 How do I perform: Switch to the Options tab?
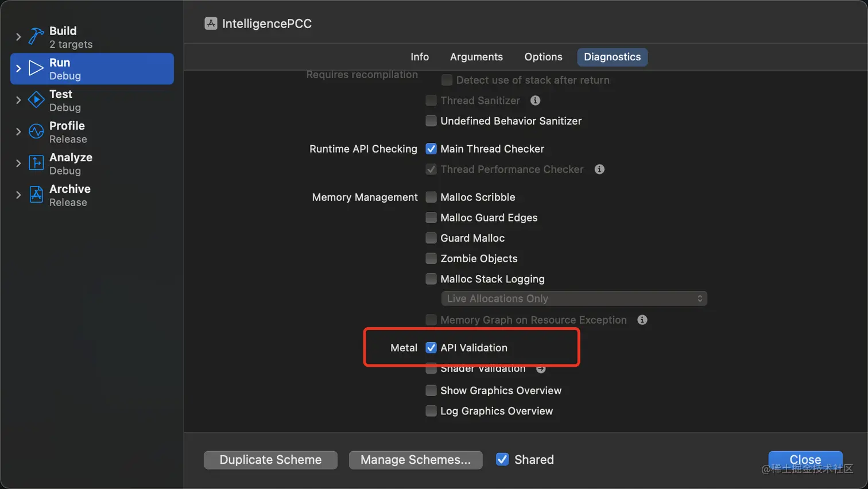543,57
